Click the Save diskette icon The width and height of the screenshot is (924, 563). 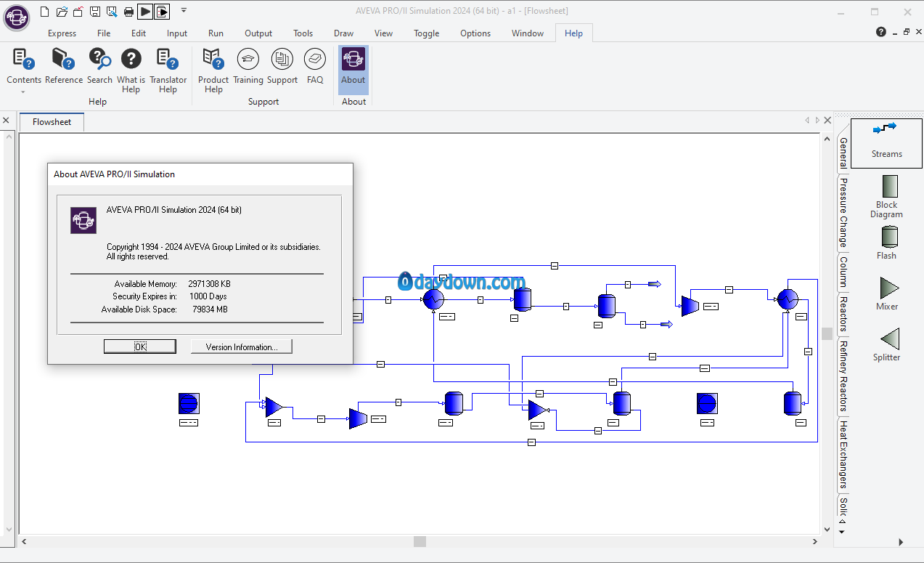point(95,11)
